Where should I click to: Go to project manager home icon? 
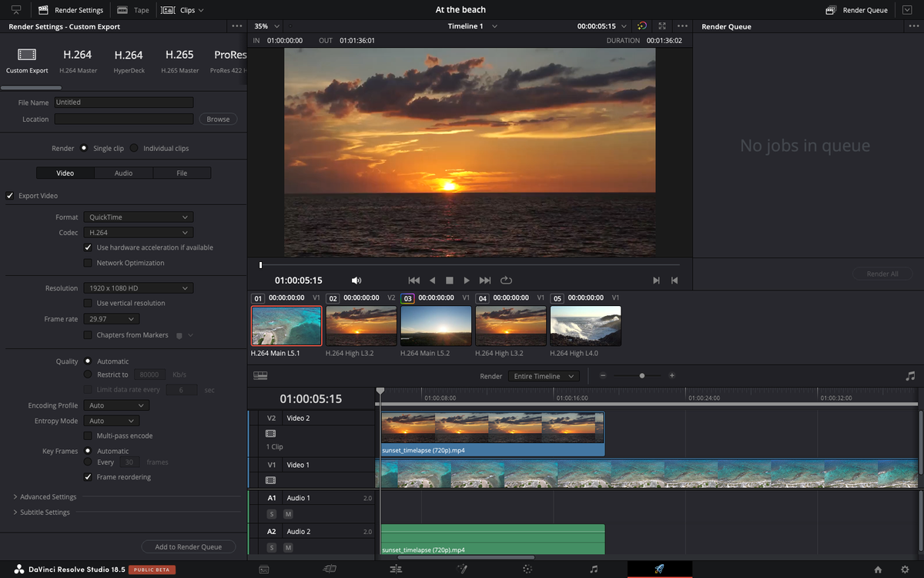click(x=878, y=570)
